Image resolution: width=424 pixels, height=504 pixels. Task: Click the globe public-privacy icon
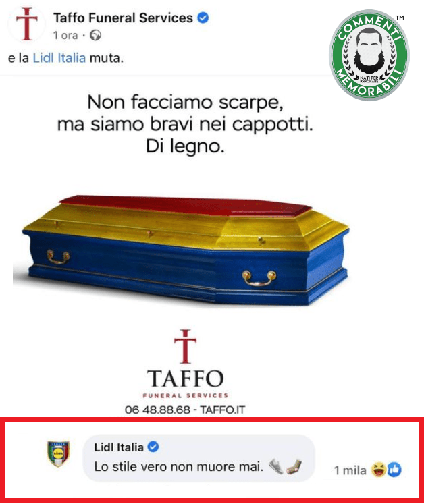point(96,35)
